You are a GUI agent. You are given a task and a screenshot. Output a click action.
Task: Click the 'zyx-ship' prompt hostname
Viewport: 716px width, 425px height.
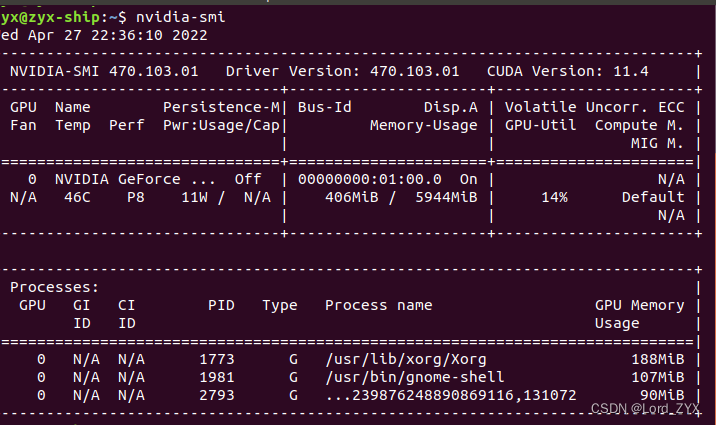tap(63, 17)
